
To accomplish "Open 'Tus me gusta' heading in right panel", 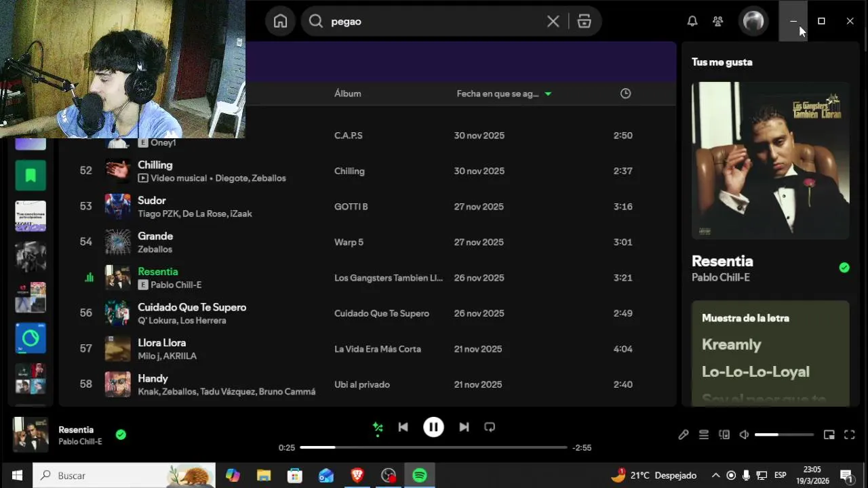I will [x=722, y=62].
